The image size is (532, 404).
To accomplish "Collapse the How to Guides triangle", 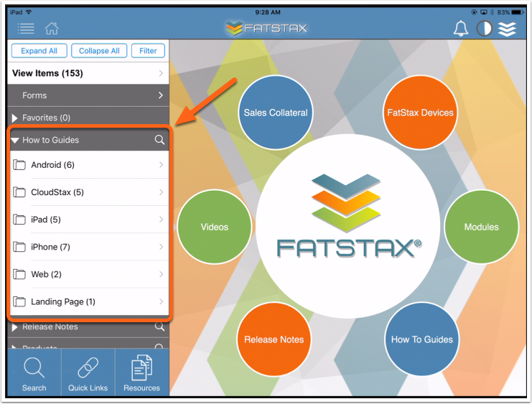I will pyautogui.click(x=15, y=140).
